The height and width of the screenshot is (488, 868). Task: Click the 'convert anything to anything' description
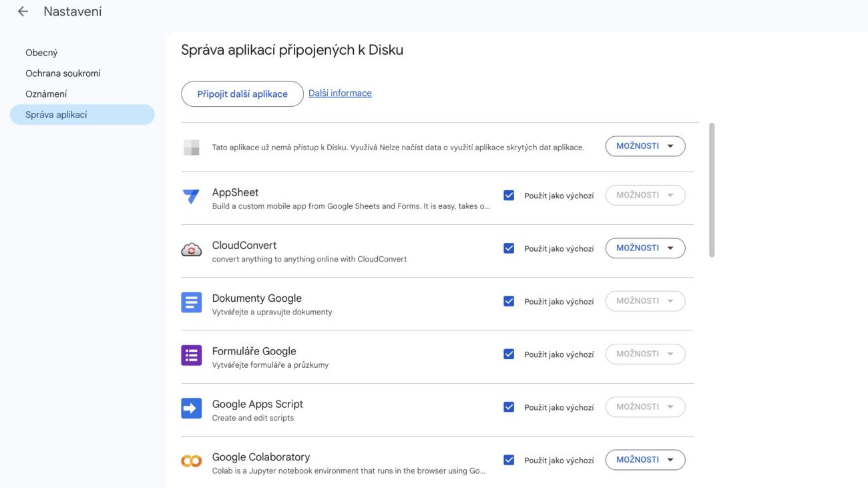[309, 259]
